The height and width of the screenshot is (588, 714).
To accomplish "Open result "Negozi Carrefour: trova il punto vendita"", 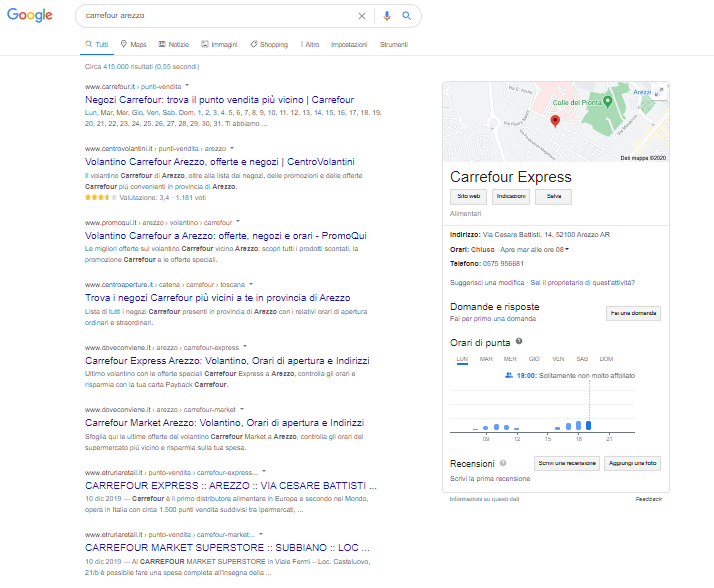I will pyautogui.click(x=219, y=100).
